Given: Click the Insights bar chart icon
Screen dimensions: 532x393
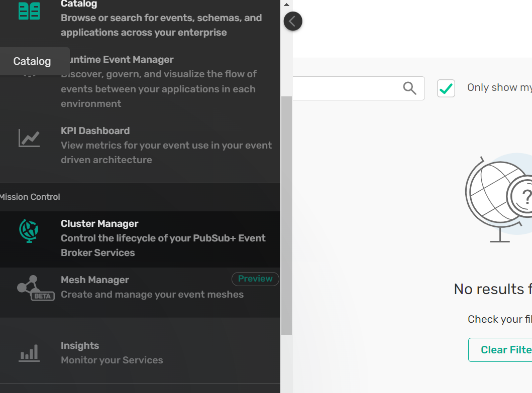Looking at the screenshot, I should pos(29,353).
